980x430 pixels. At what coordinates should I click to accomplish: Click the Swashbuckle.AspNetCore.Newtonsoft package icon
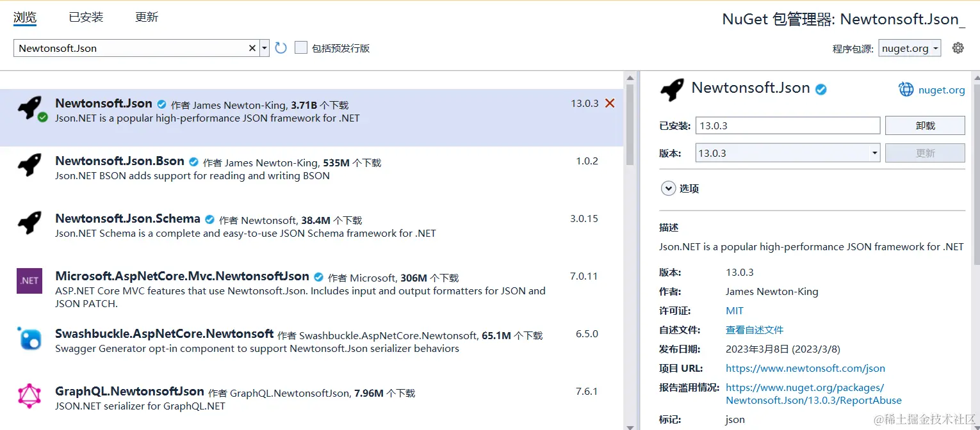pos(29,338)
